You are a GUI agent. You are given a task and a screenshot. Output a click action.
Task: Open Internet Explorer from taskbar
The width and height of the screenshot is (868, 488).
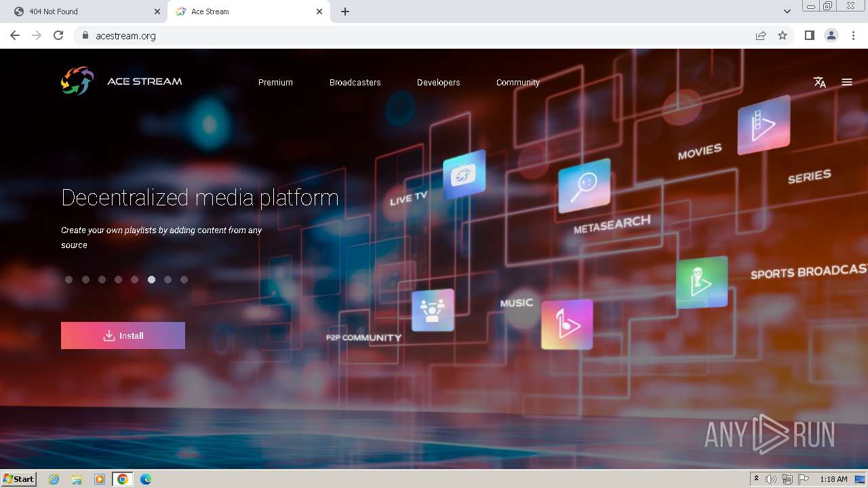pos(54,479)
